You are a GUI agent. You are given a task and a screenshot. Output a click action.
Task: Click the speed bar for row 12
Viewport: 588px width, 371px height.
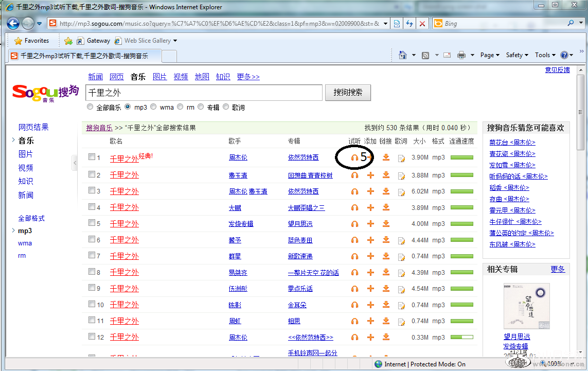click(461, 337)
